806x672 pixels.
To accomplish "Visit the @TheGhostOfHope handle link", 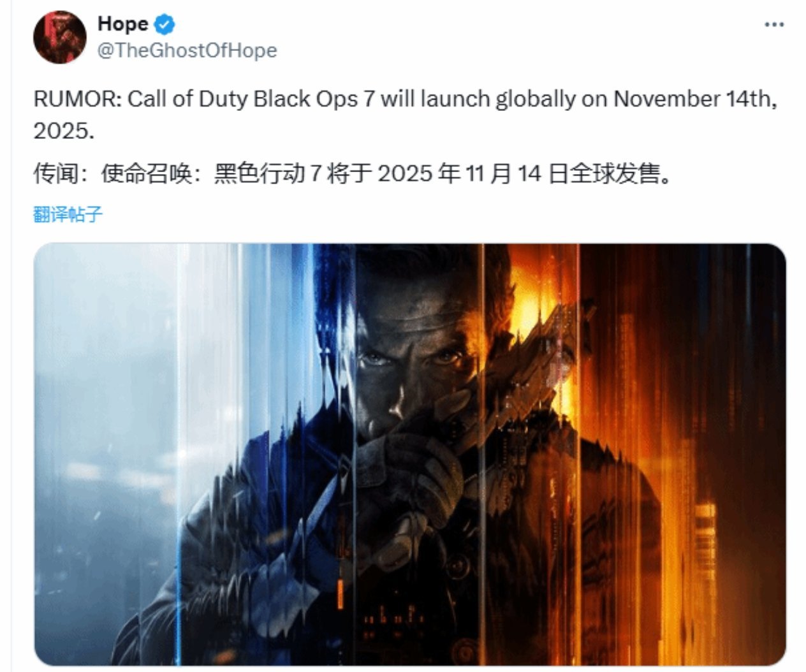I will (x=187, y=50).
